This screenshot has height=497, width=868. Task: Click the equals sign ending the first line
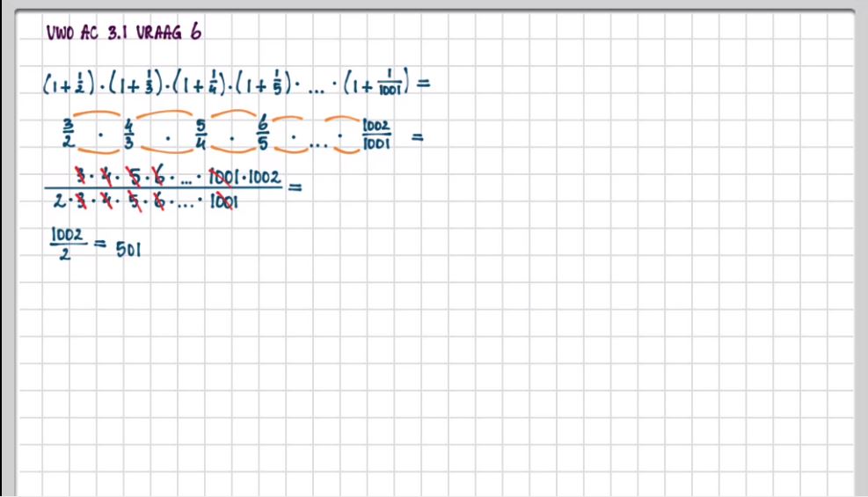[x=423, y=84]
